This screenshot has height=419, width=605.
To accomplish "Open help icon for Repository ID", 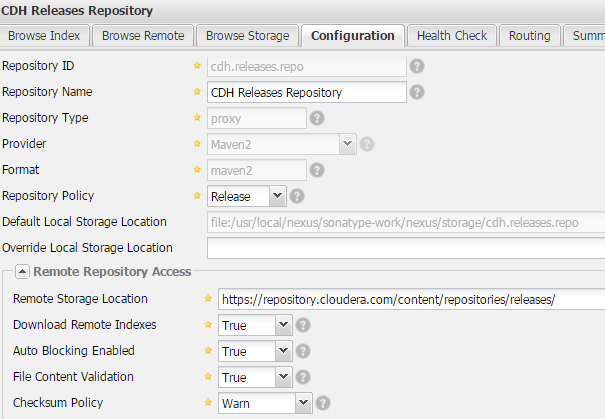I will [417, 66].
